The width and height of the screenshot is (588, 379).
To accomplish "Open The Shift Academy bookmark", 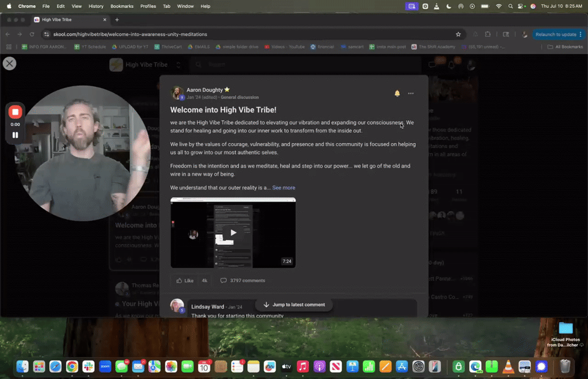I will tap(433, 47).
